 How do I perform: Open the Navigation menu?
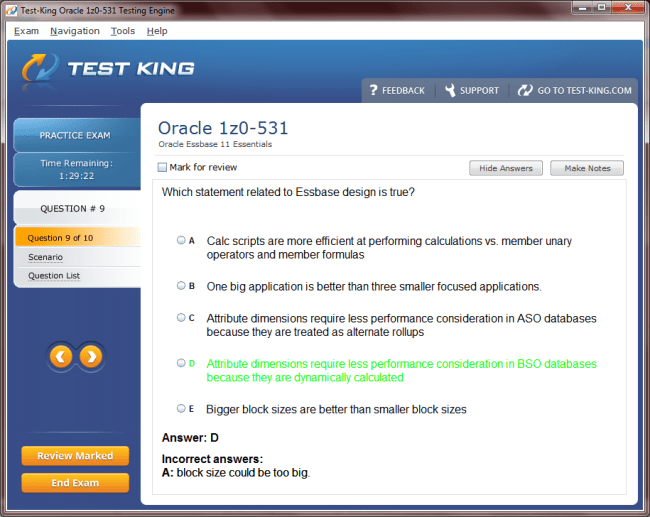tap(75, 31)
